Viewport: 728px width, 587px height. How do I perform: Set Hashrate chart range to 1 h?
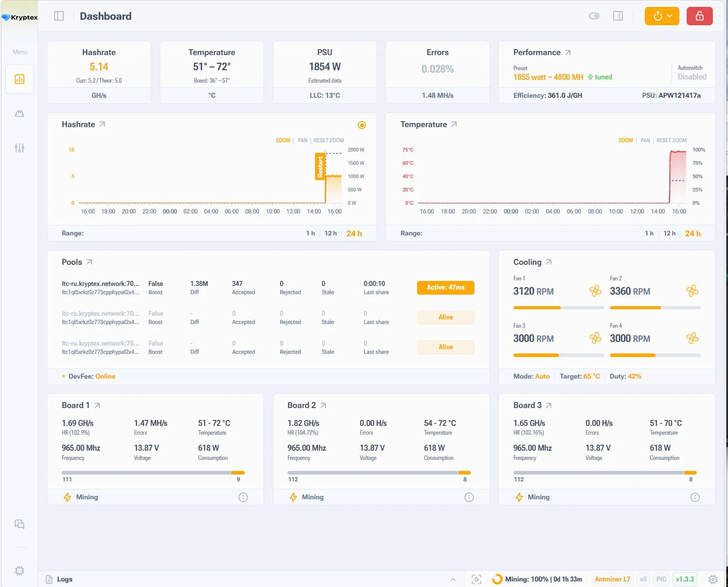(310, 233)
